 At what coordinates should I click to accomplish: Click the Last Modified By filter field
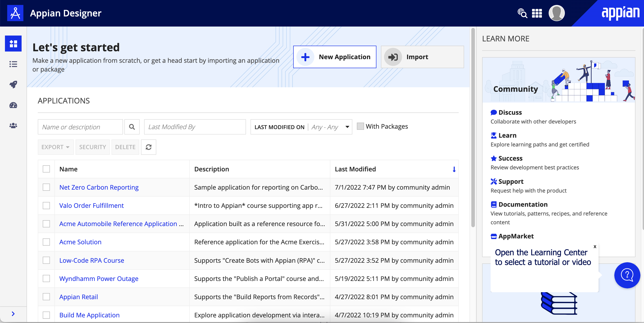point(195,127)
